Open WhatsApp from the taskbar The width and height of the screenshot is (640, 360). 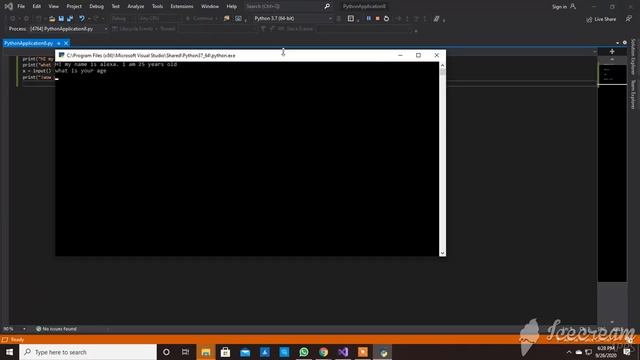[304, 352]
